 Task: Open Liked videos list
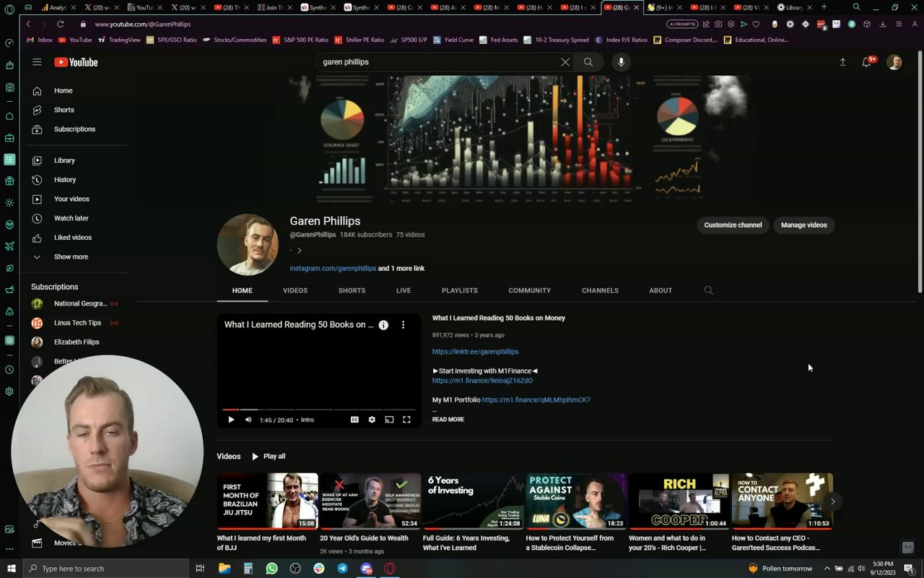[74, 238]
